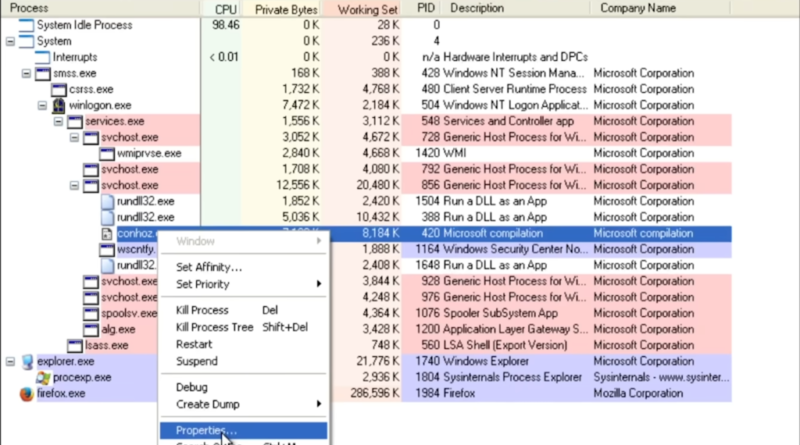Screen dimensions: 800x445
Task: Click the System Idle Process icon
Action: (26, 25)
